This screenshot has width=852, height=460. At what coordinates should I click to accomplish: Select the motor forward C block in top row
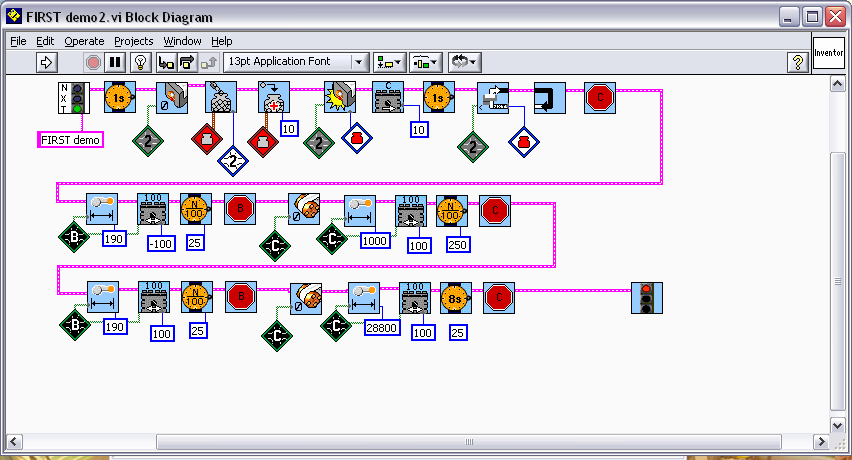click(388, 98)
